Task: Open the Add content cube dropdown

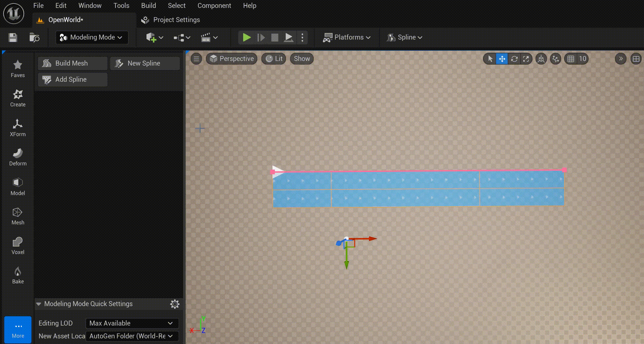Action: (x=155, y=38)
